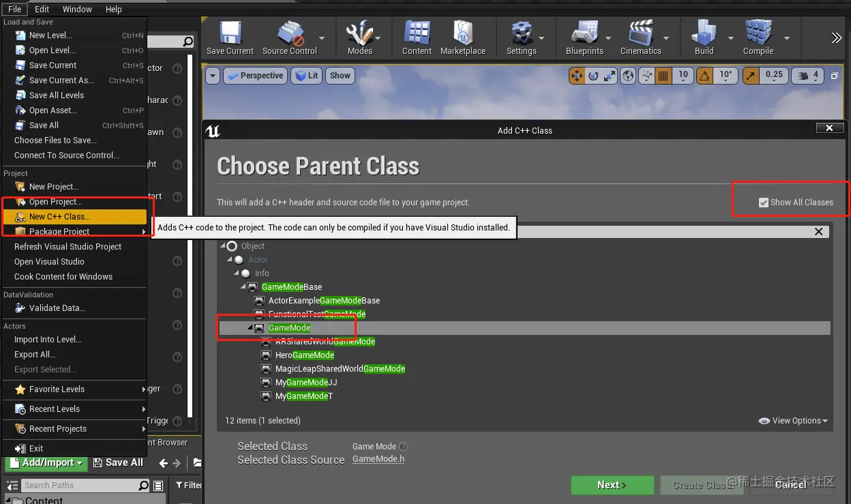Screen dimensions: 851x504
Task: Click the Show viewport button
Action: 340,76
